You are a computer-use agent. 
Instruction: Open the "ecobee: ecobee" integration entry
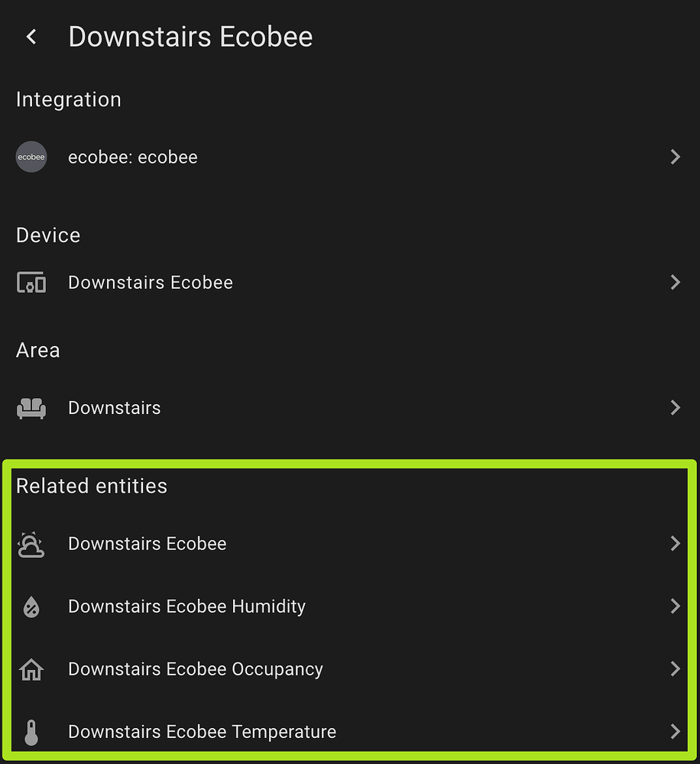pos(133,157)
